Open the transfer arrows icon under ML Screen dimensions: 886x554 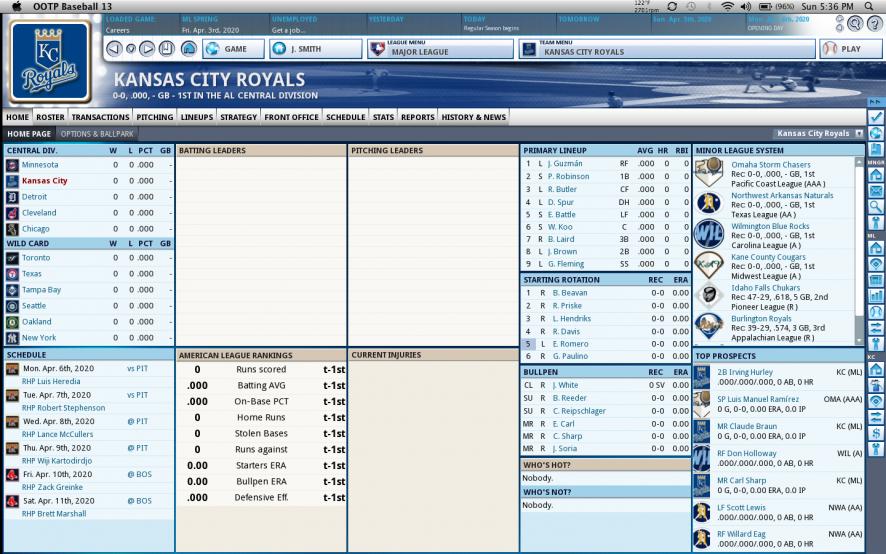[876, 328]
